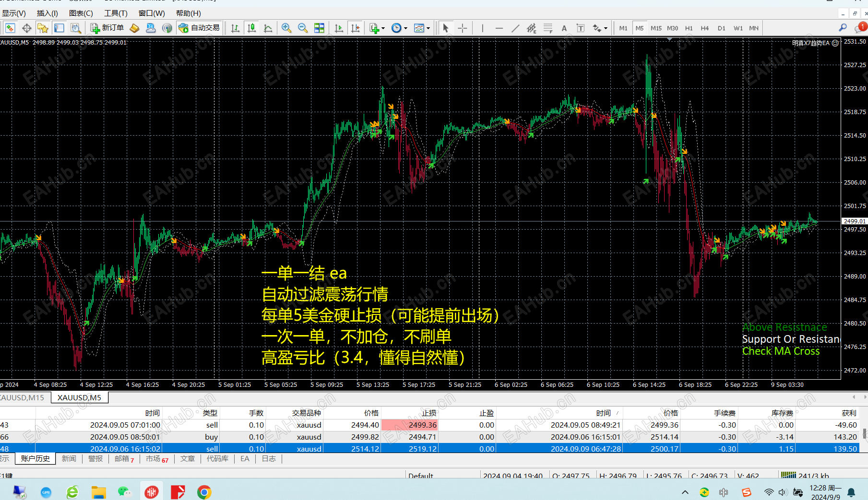The width and height of the screenshot is (868, 500).
Task: Toggle the Navigator folder-star icon
Action: point(43,28)
